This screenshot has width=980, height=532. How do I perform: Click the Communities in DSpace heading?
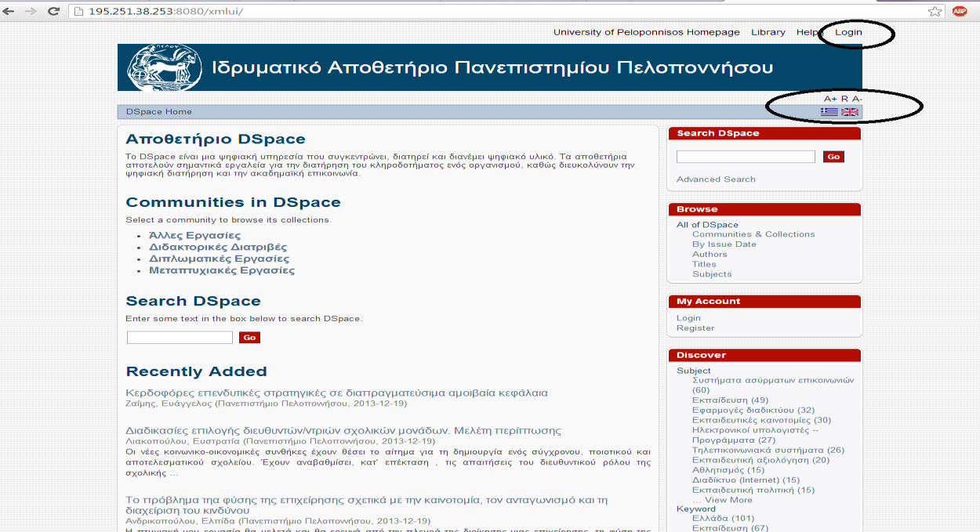234,202
